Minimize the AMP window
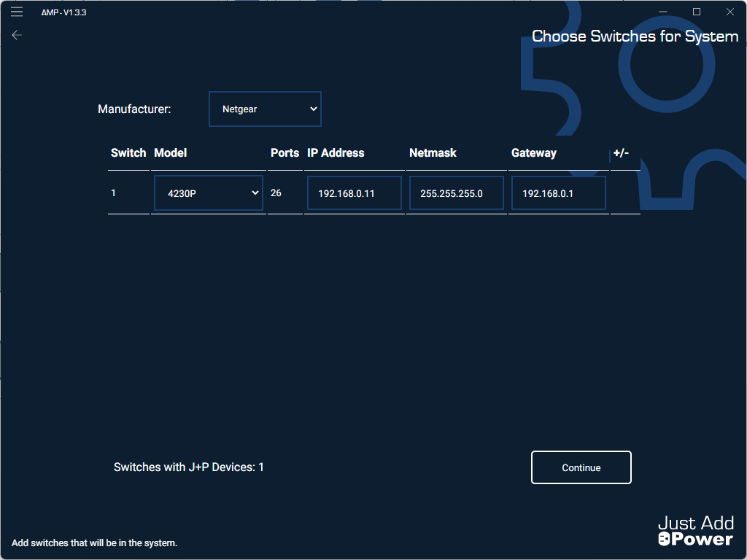Image resolution: width=747 pixels, height=560 pixels. (662, 12)
